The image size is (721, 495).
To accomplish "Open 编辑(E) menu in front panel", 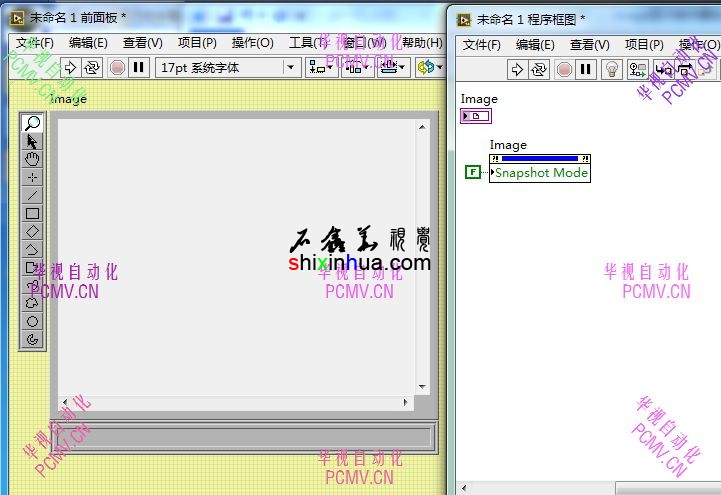I will click(88, 43).
